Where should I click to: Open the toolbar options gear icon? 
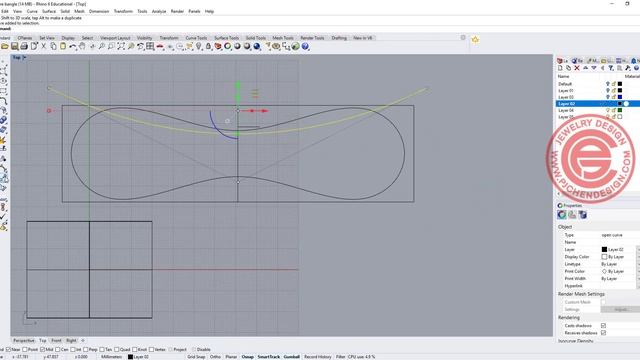pos(463,38)
